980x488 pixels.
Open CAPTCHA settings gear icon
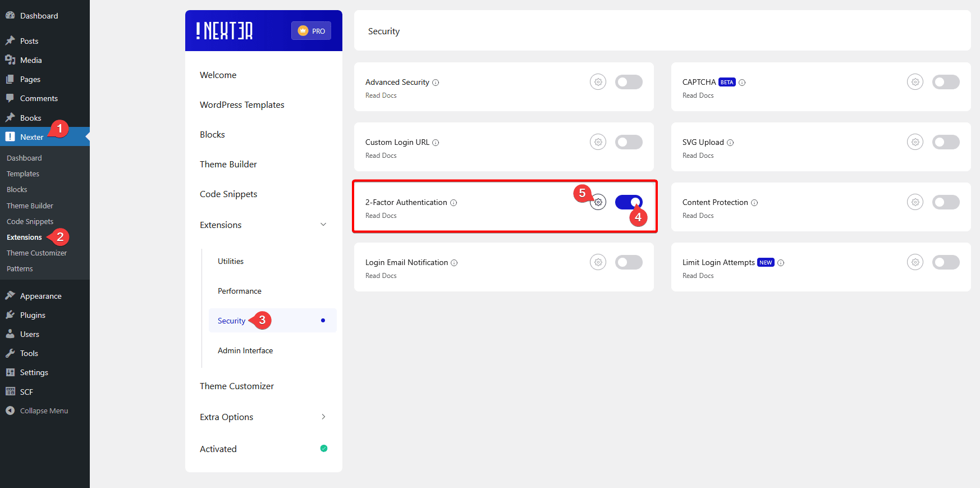(915, 82)
